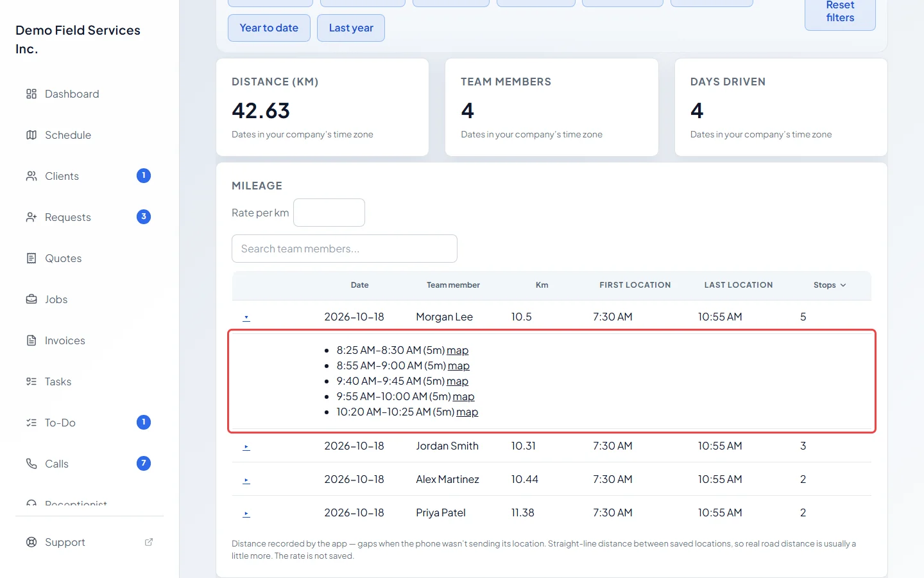This screenshot has height=578, width=924.
Task: Click the Schedule map icon
Action: pos(31,135)
